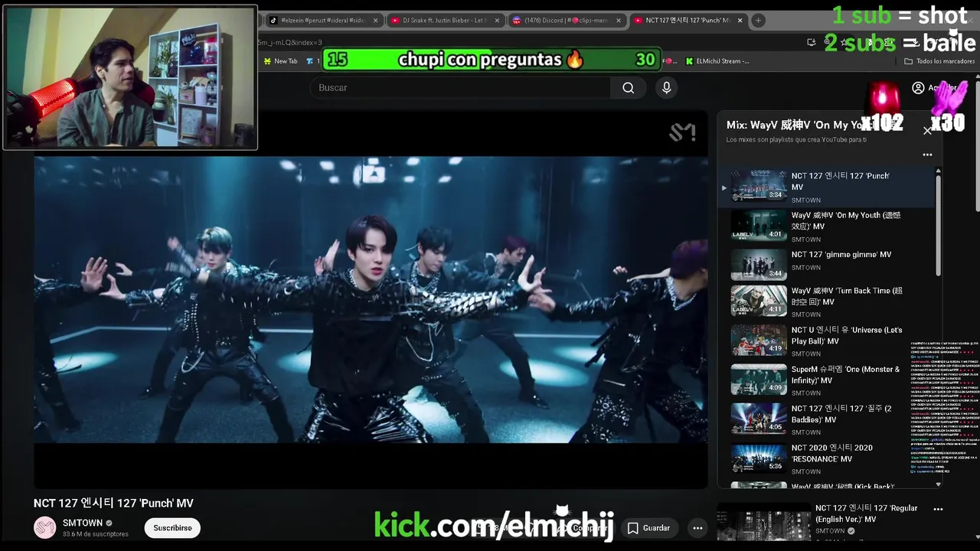Click the SMTOWN channel avatar

pos(44,527)
